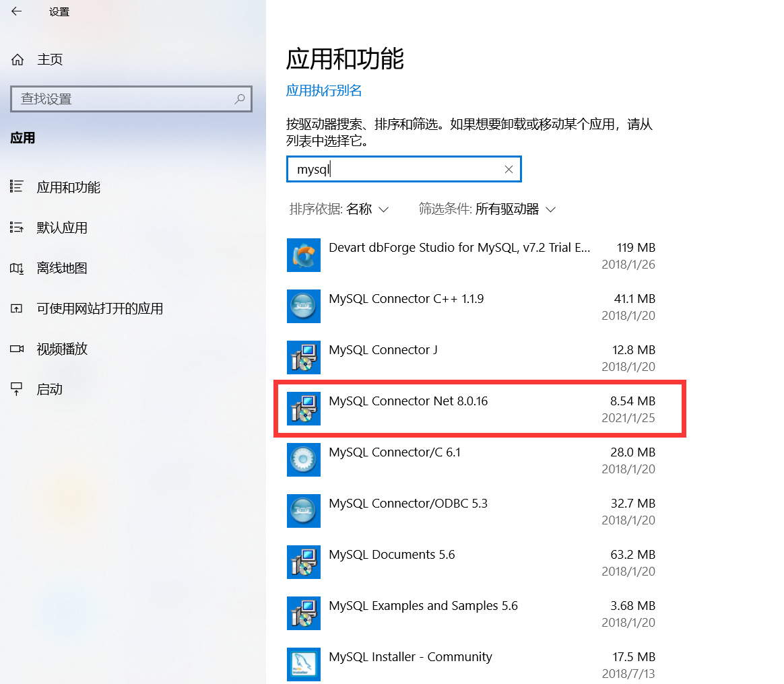Open the 排序依据 名称 sort dropdown
The width and height of the screenshot is (784, 684).
coord(339,209)
